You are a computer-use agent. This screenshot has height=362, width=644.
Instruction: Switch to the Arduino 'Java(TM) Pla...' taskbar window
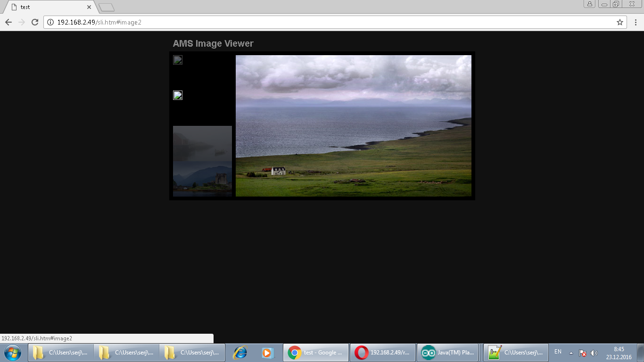tap(448, 353)
